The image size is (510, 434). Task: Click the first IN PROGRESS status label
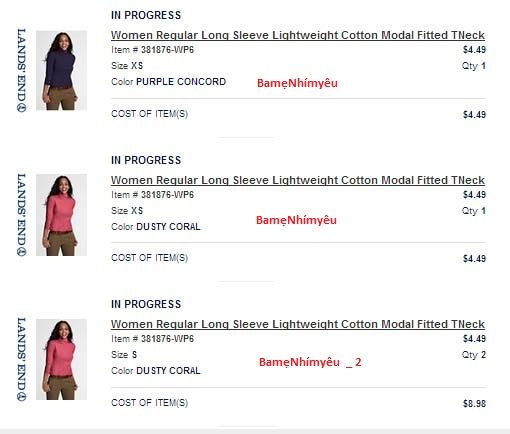[x=146, y=15]
